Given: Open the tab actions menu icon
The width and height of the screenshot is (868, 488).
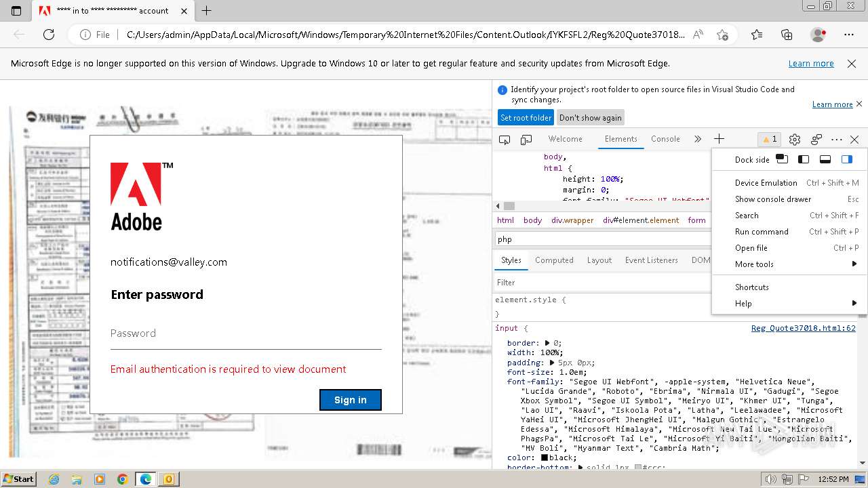Looking at the screenshot, I should tap(16, 11).
